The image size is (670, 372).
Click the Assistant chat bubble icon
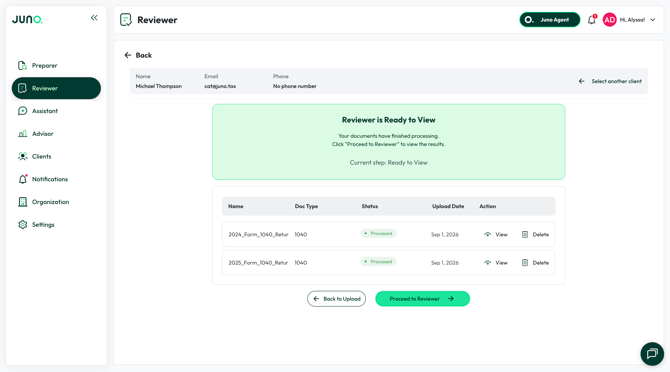click(22, 111)
